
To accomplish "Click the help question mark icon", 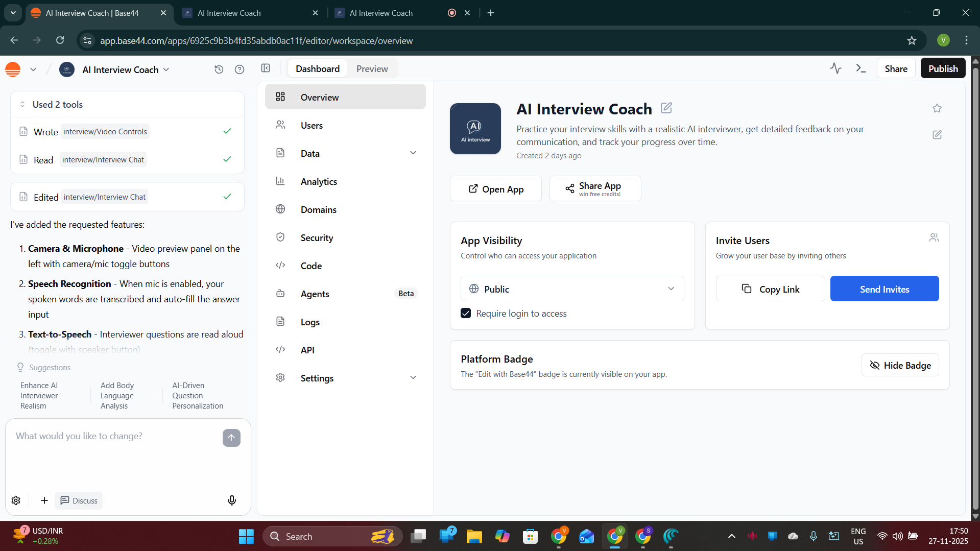I will [x=240, y=69].
